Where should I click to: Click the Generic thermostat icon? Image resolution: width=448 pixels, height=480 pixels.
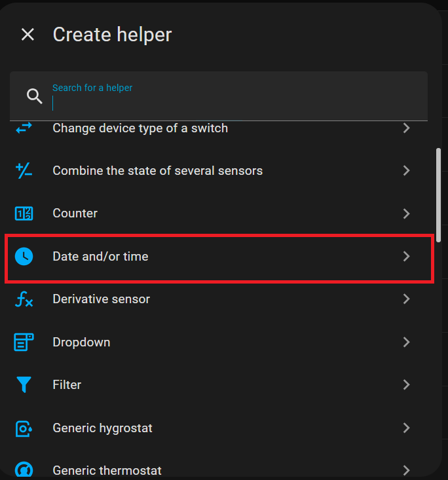pos(24,469)
